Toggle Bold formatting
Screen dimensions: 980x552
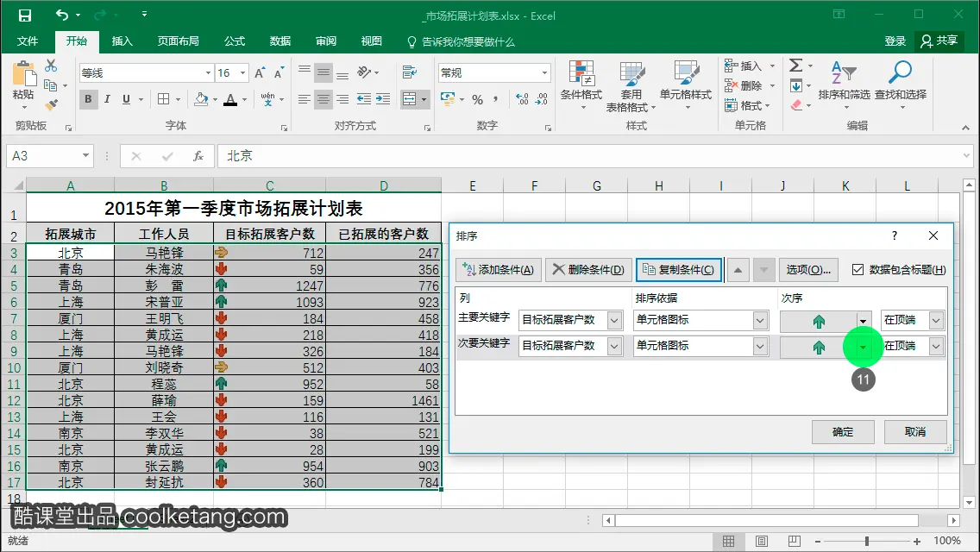coord(88,99)
